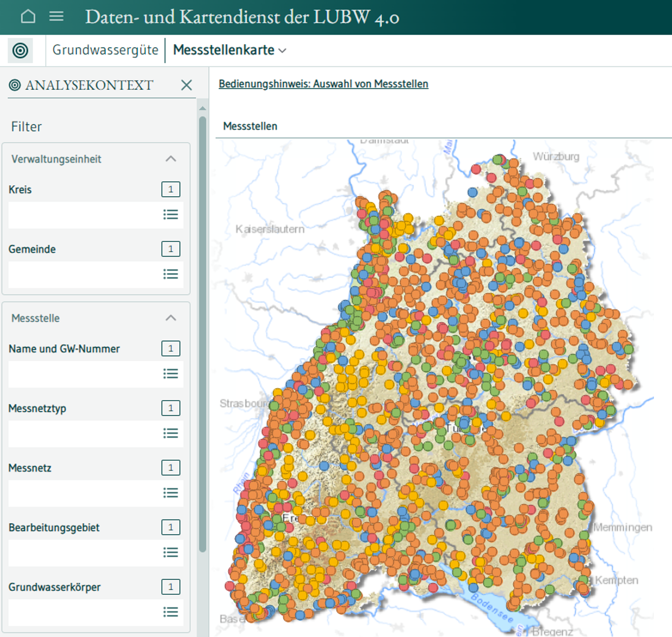
Task: Click the home icon in header
Action: click(28, 17)
